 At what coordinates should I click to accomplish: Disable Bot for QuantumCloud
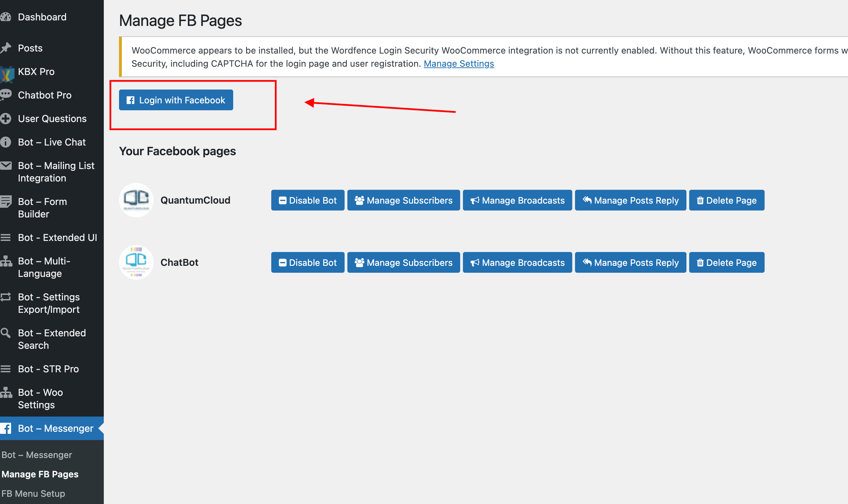click(308, 200)
